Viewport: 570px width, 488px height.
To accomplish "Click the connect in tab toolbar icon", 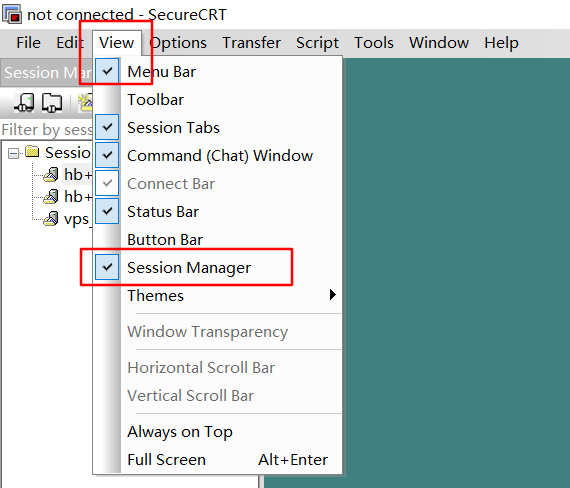I will pyautogui.click(x=52, y=103).
